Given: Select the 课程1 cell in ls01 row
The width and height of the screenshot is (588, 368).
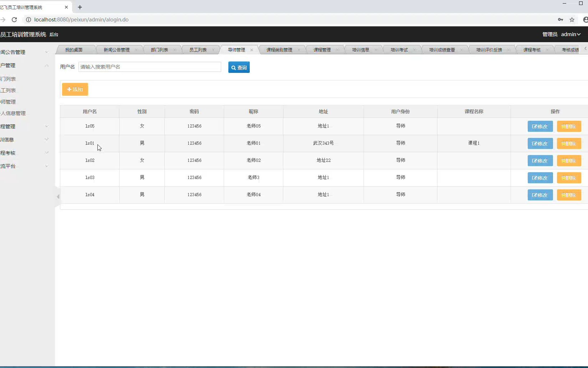Looking at the screenshot, I should pos(474,143).
